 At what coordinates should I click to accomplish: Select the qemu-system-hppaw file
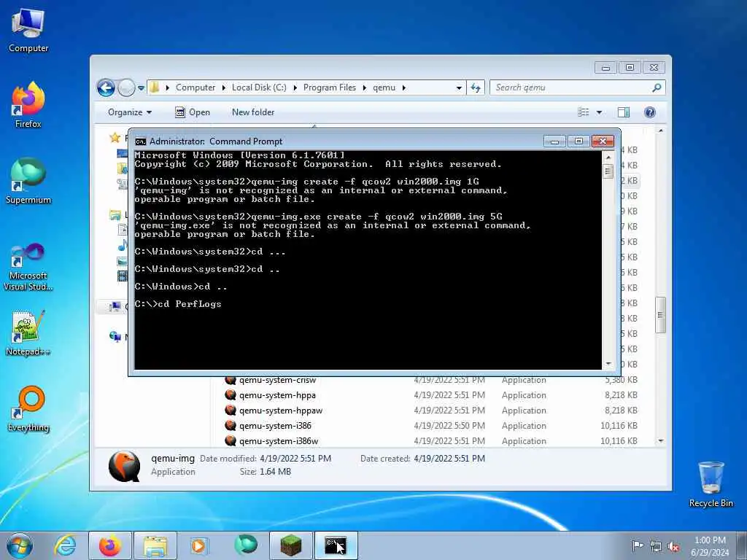click(x=281, y=411)
